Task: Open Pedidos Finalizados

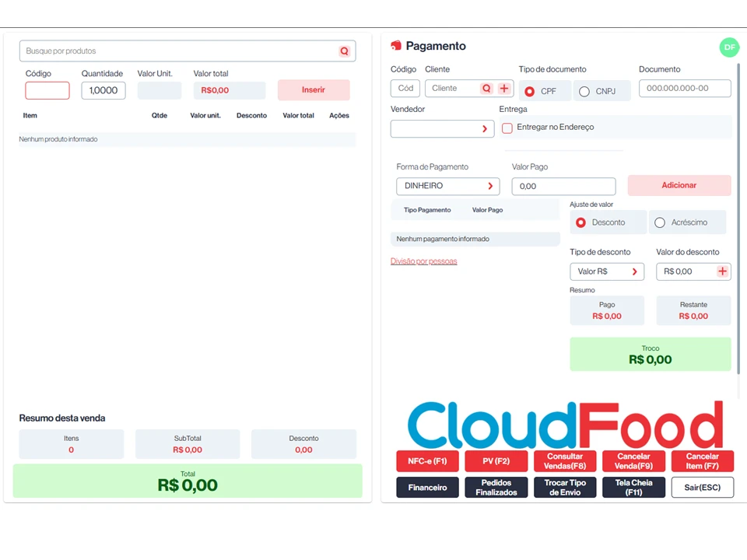Action: pos(496,488)
